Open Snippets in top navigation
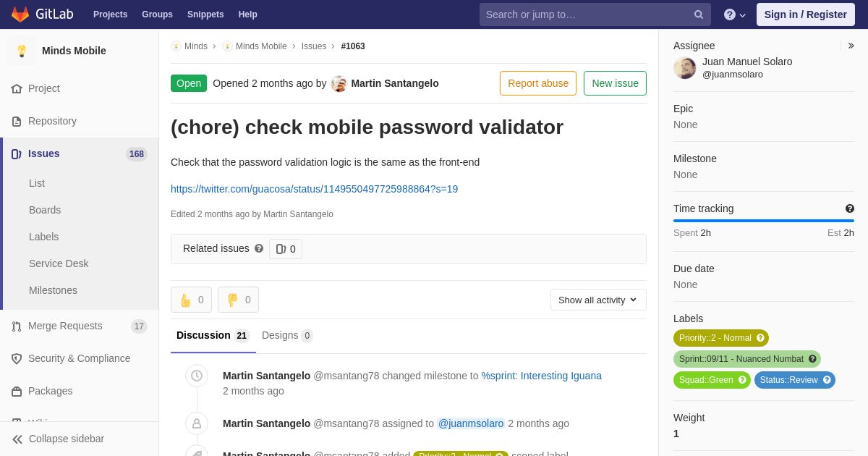Screen dimensions: 868x456 pyautogui.click(x=205, y=14)
